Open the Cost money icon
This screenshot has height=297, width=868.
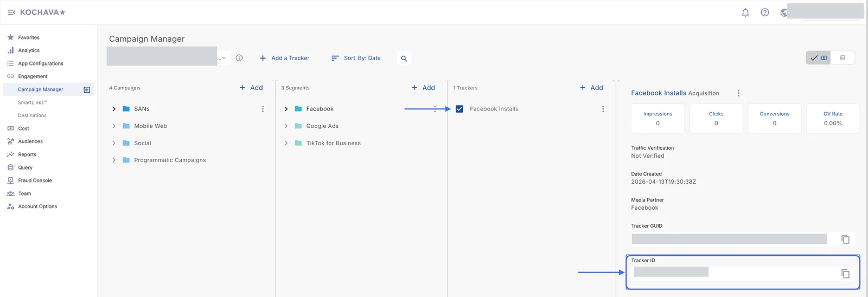[10, 128]
